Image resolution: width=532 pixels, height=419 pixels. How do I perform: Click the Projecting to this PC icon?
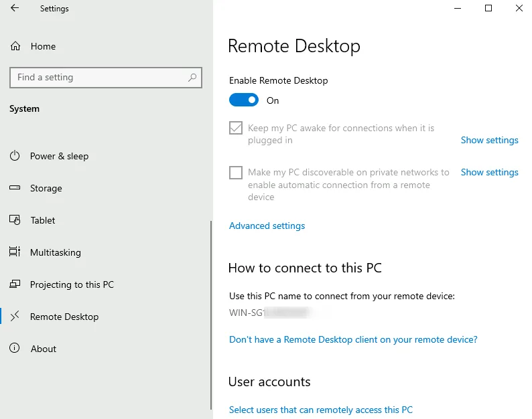(15, 284)
